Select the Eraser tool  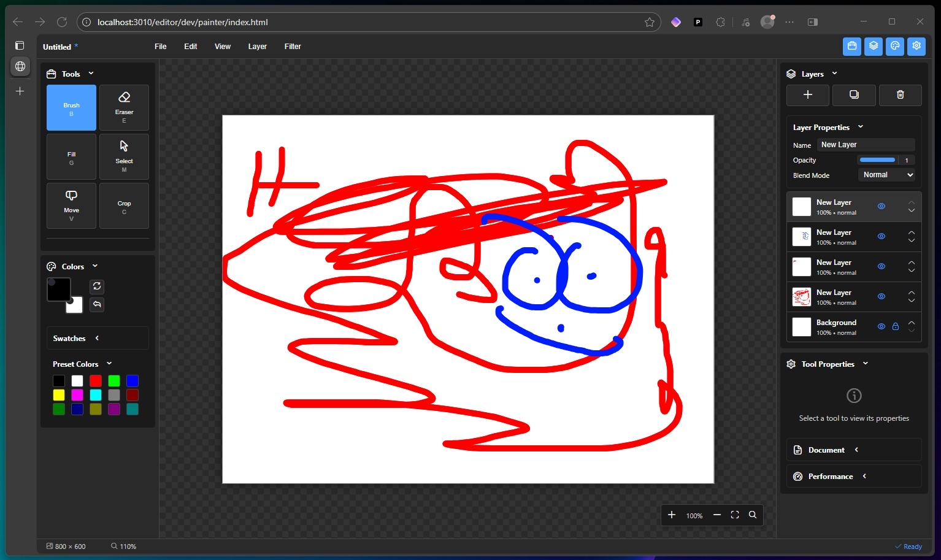click(124, 107)
